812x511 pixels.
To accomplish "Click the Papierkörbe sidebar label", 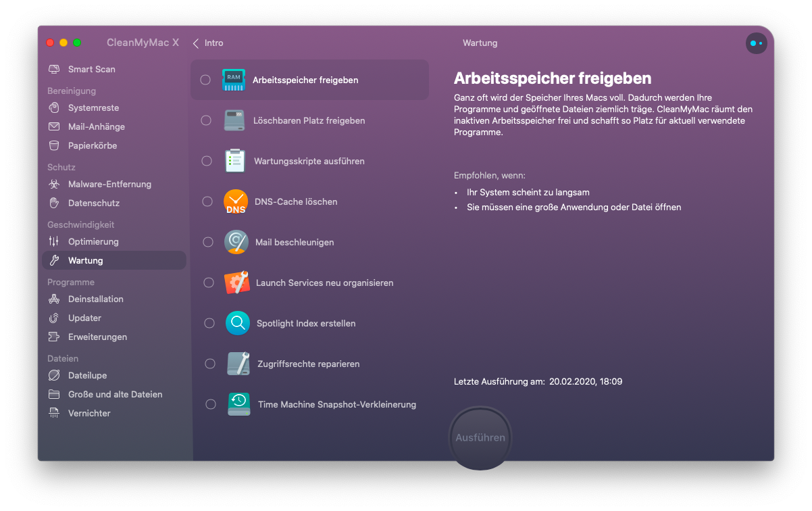I will tap(93, 145).
